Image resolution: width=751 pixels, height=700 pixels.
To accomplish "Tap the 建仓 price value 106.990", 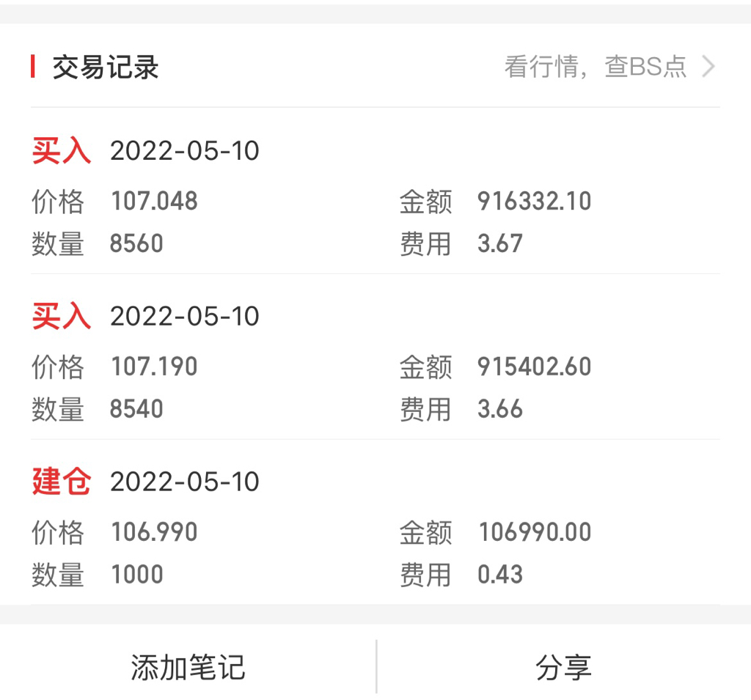I will tap(154, 532).
